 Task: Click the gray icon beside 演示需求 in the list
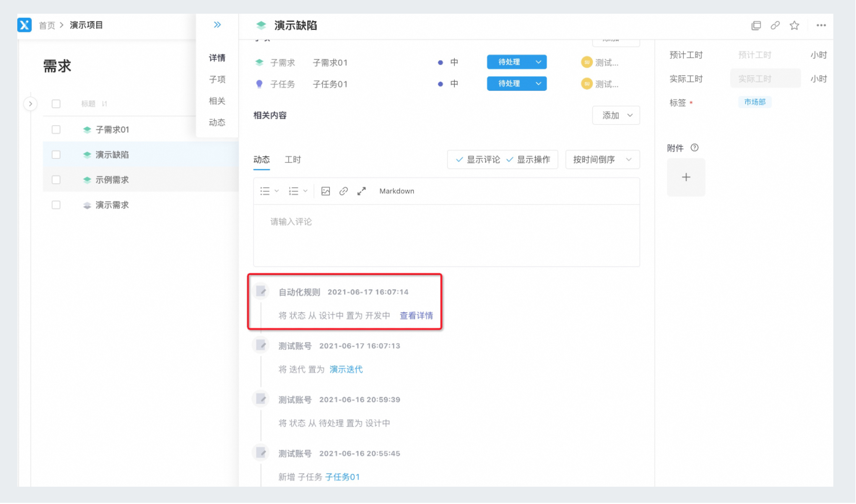[87, 205]
